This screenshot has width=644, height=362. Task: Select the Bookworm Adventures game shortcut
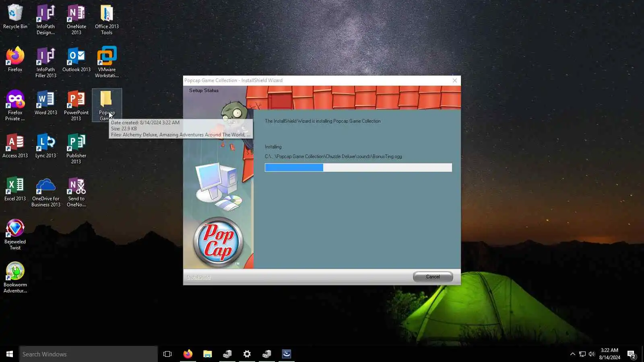[x=15, y=278]
